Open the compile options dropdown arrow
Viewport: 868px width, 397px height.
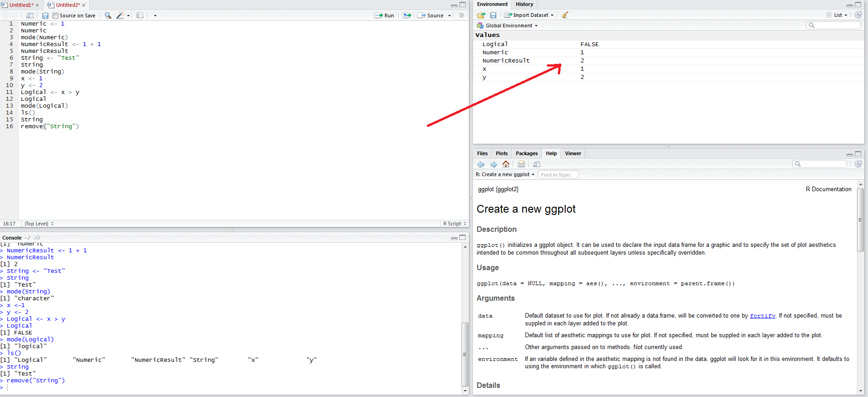(155, 16)
